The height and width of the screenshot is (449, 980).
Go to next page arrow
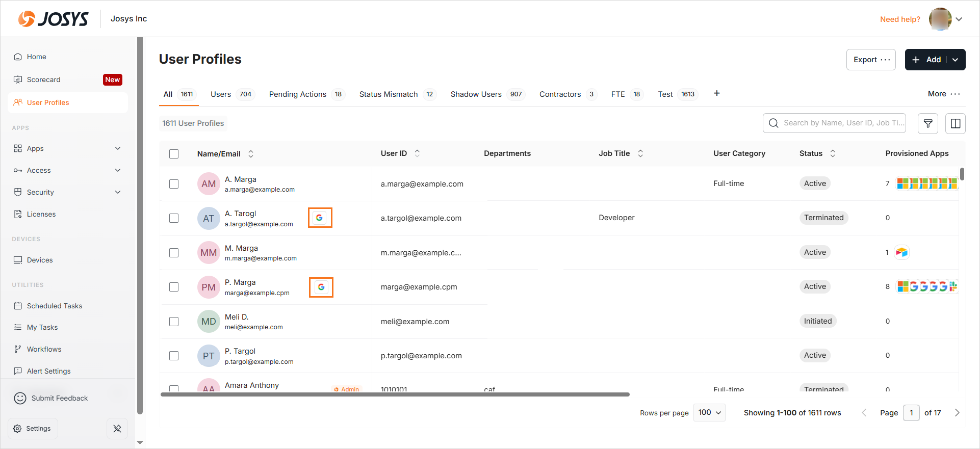pos(957,413)
